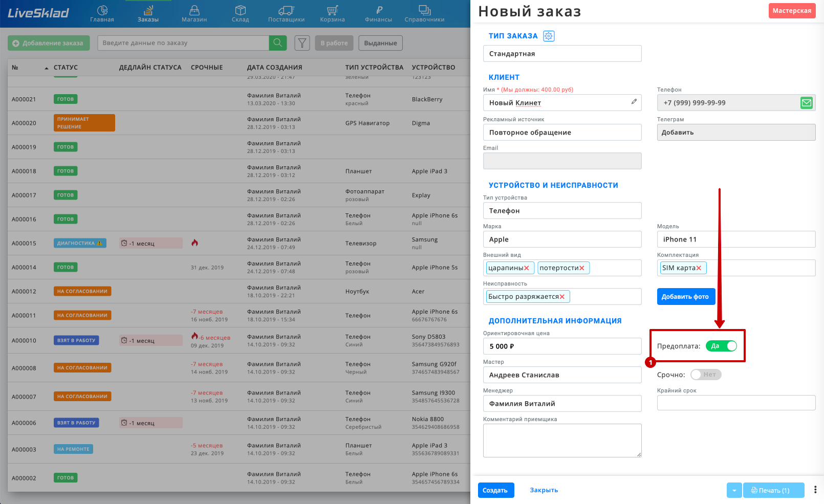Image resolution: width=824 pixels, height=504 pixels.
Task: Sort by ТИП УСТРОЙСТВА column header
Action: coord(374,68)
